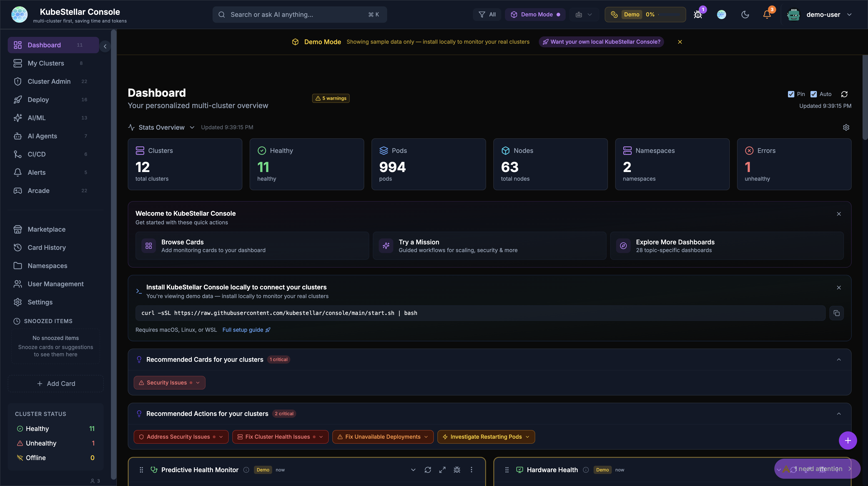Open the Predictive Health Monitor bug icon
The width and height of the screenshot is (868, 486).
point(457,470)
